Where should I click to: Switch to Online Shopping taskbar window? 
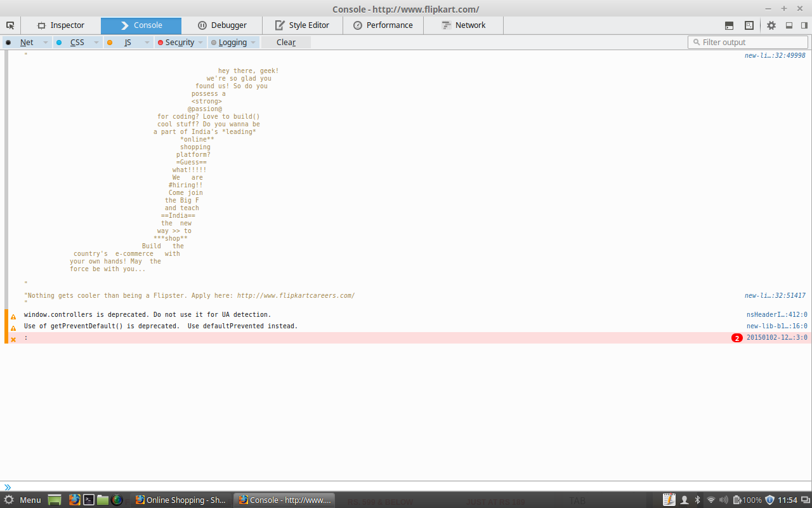click(181, 500)
